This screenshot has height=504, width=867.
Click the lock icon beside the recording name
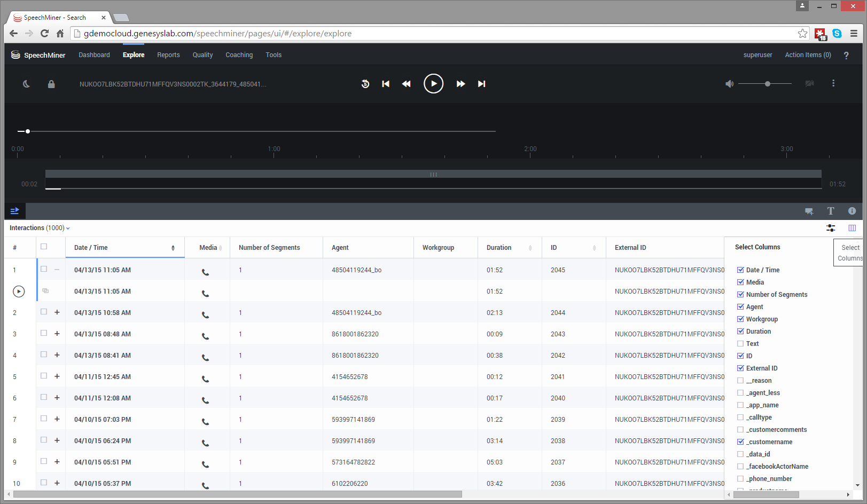tap(51, 84)
